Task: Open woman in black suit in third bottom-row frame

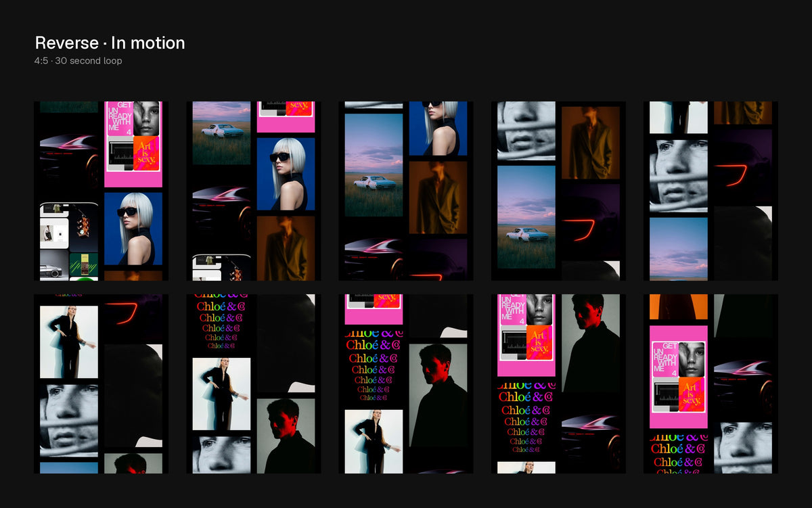Action: point(374,441)
